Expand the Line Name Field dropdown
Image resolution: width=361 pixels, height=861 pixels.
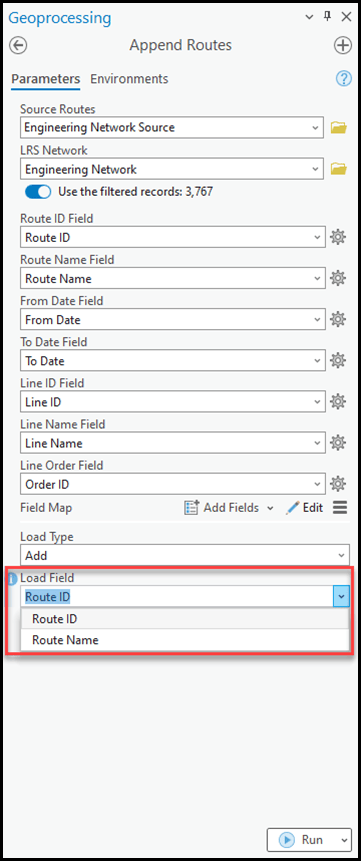point(173,443)
